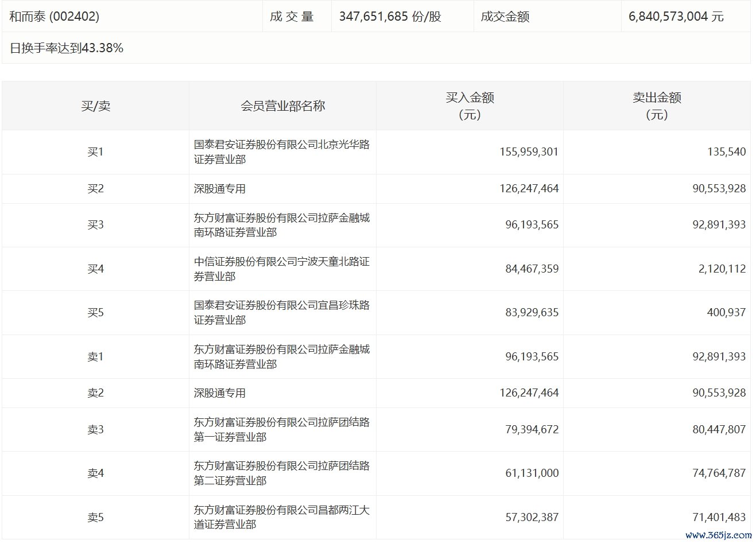Click sell amount 400,937
Image resolution: width=756 pixels, height=544 pixels.
(x=726, y=313)
